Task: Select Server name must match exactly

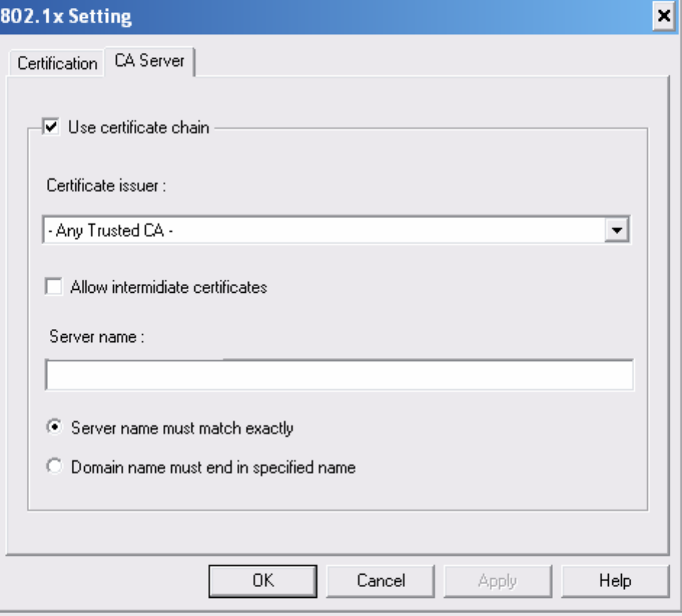Action: pyautogui.click(x=54, y=428)
